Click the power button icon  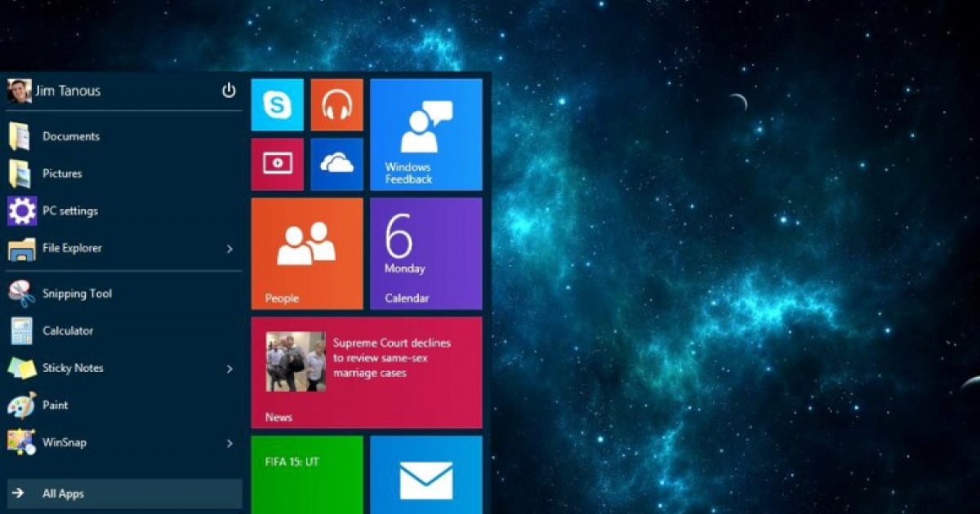229,91
